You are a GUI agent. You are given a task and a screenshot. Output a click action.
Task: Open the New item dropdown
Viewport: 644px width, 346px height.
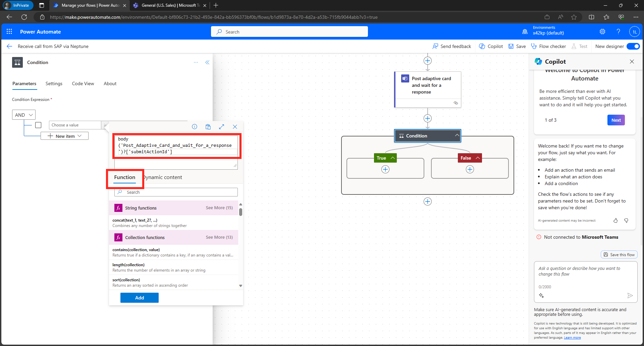click(x=65, y=136)
